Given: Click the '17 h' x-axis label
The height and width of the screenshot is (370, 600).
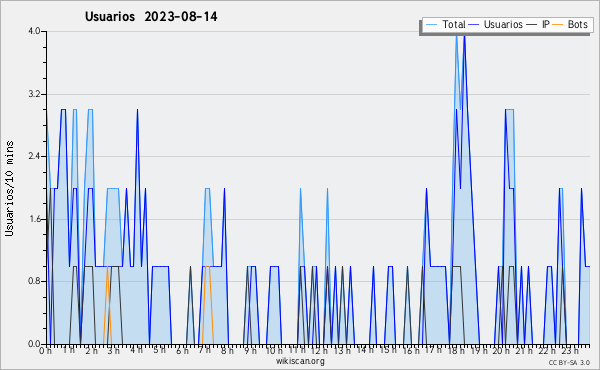Looking at the screenshot, I should [433, 350].
